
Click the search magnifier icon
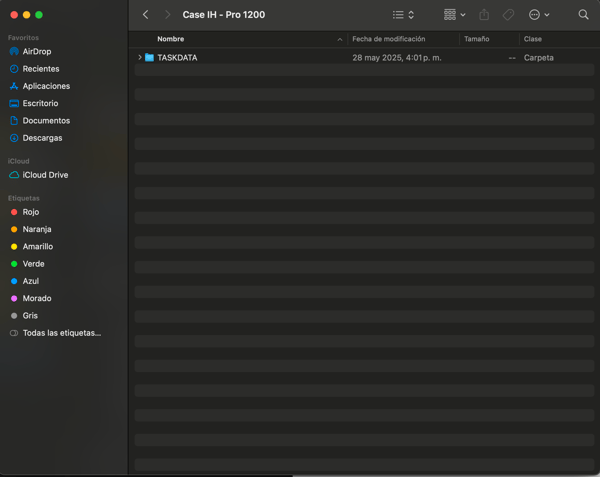click(x=583, y=15)
